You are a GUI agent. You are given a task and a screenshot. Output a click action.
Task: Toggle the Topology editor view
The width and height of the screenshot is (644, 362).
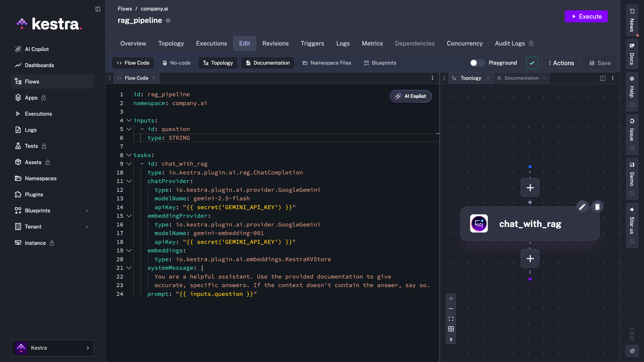pos(218,63)
